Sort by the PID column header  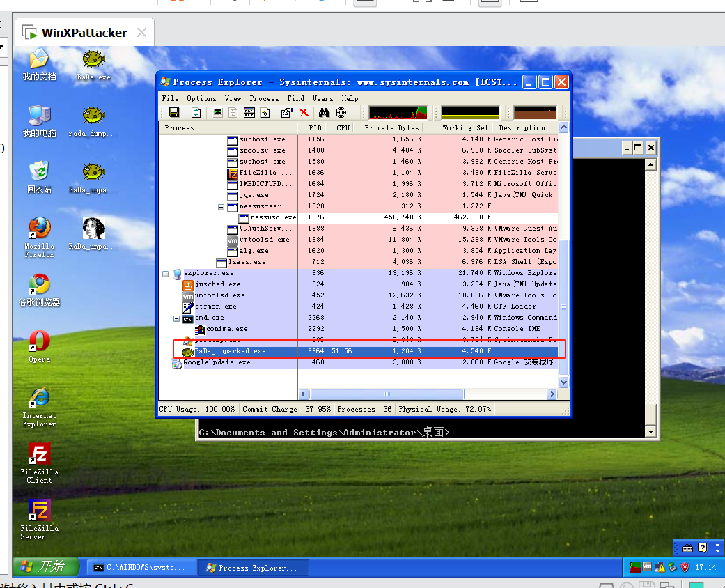311,128
